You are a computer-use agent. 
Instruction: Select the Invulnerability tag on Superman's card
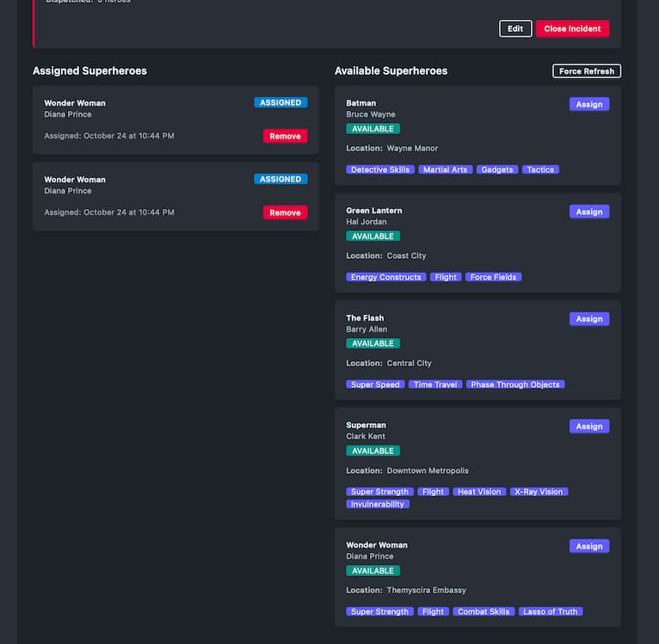[x=378, y=505]
